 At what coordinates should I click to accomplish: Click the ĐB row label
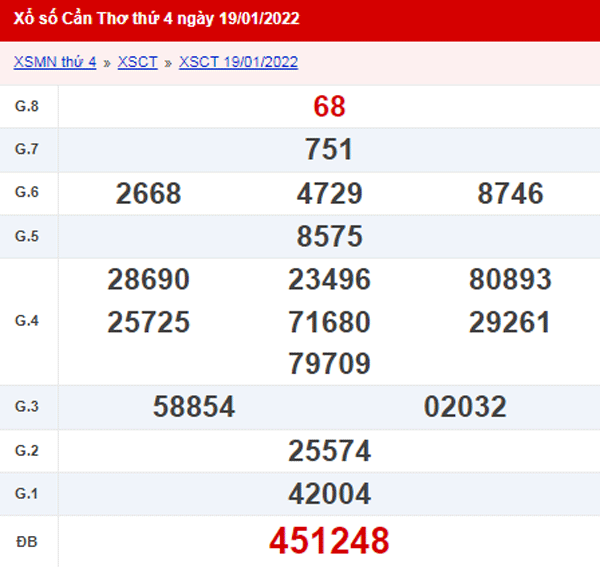[27, 542]
